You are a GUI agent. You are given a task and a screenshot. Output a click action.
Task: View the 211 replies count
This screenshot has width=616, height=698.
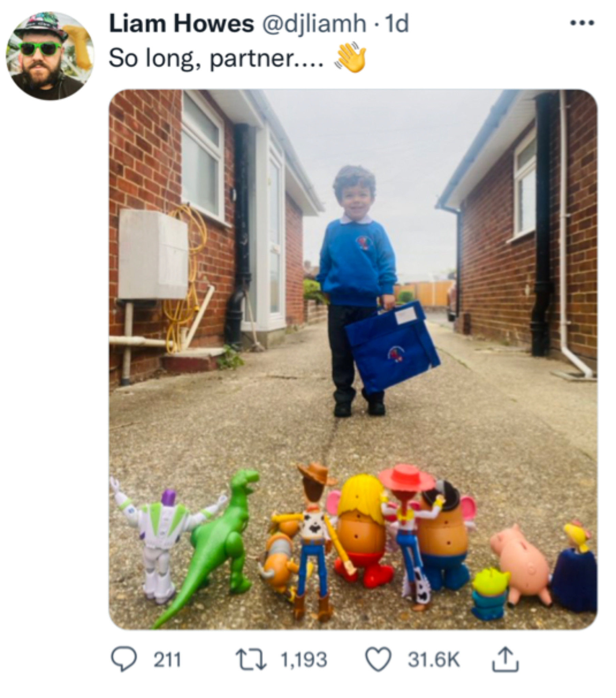(x=167, y=659)
